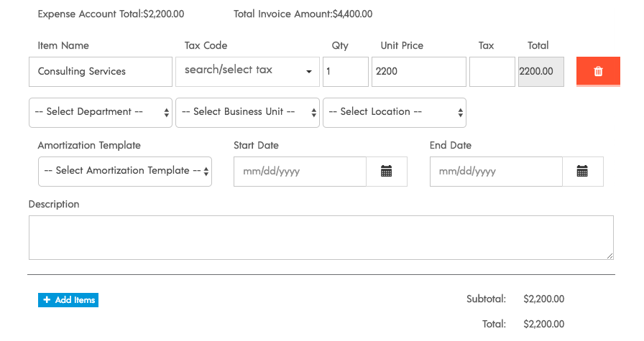Expand the search/select tax dropdown
644x341 pixels.
click(x=247, y=72)
